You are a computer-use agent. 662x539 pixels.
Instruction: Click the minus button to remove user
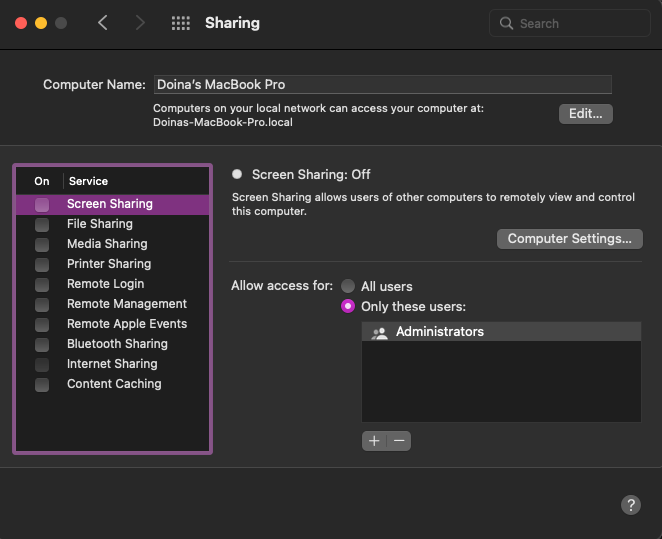coord(398,441)
